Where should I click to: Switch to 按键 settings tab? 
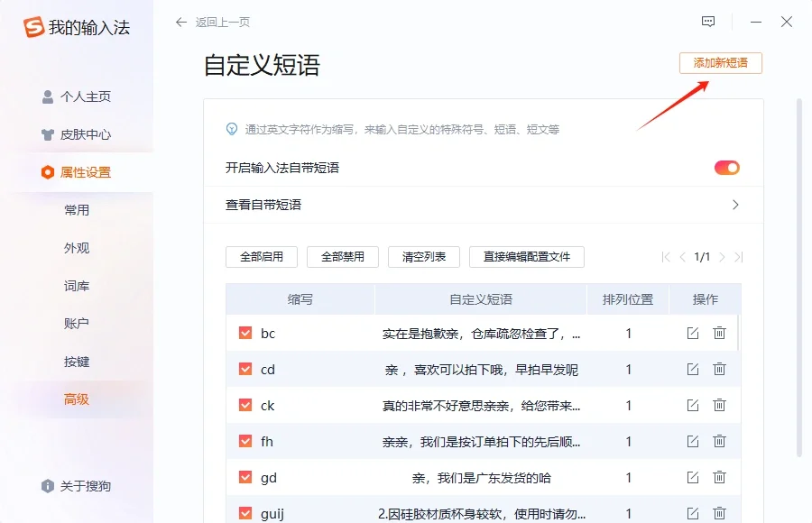coord(77,362)
